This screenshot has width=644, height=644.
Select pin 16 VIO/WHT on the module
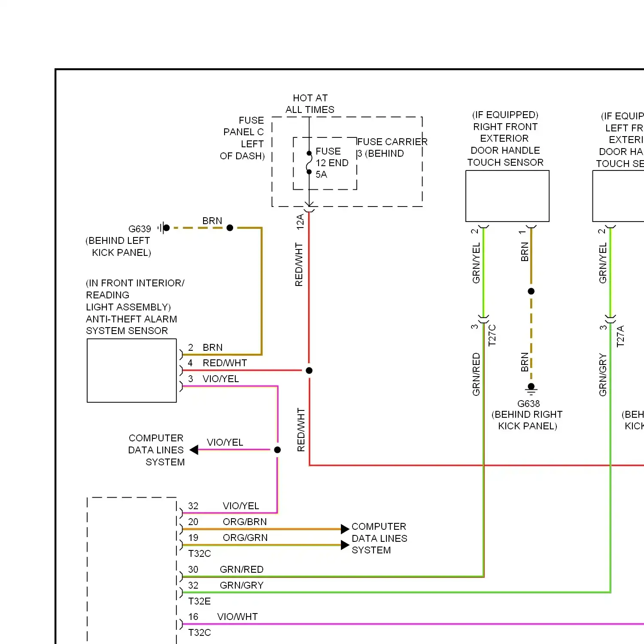pos(223,617)
